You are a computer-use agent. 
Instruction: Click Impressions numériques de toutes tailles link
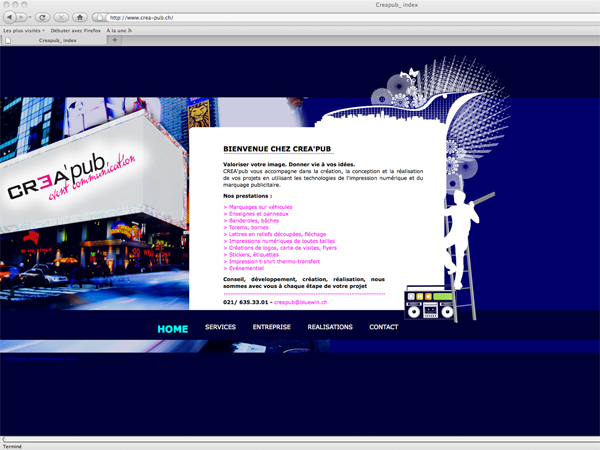coord(279,241)
